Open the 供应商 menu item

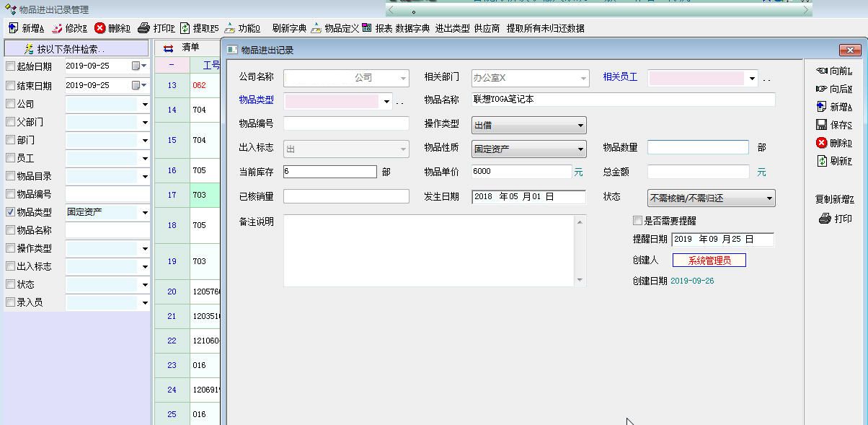[487, 28]
